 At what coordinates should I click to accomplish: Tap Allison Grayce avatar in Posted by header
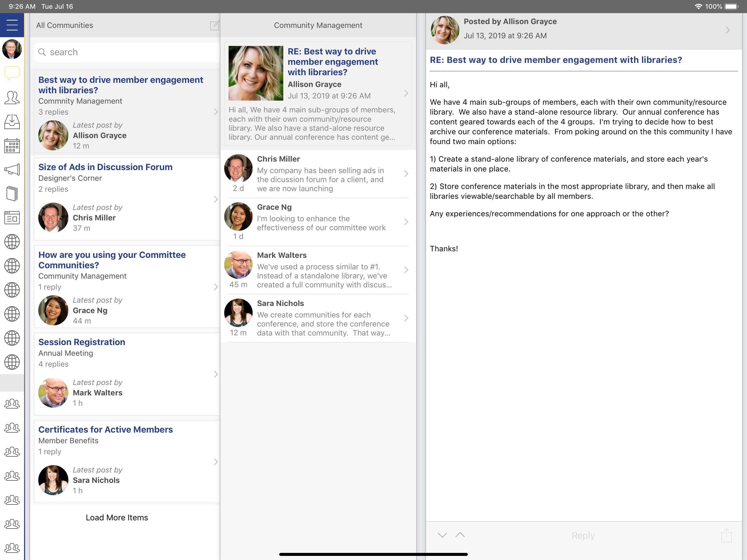click(x=445, y=30)
